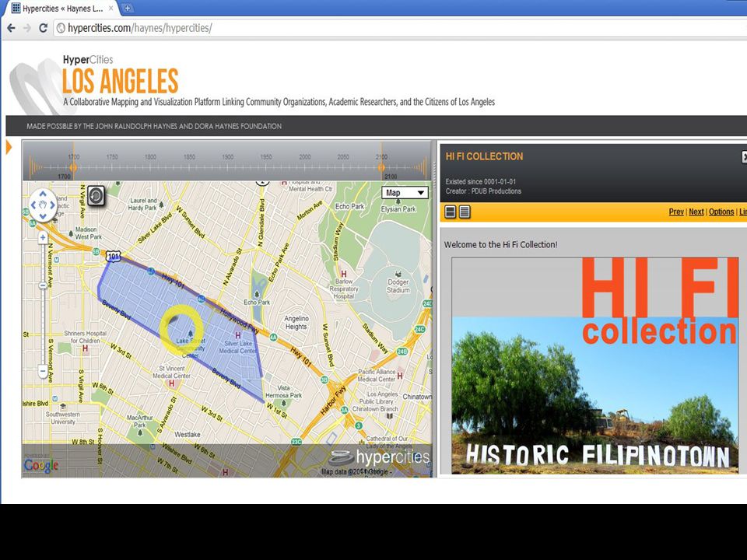Viewport: 747px width, 560px height.
Task: Click the HI FI COLLECTION title
Action: pos(484,156)
